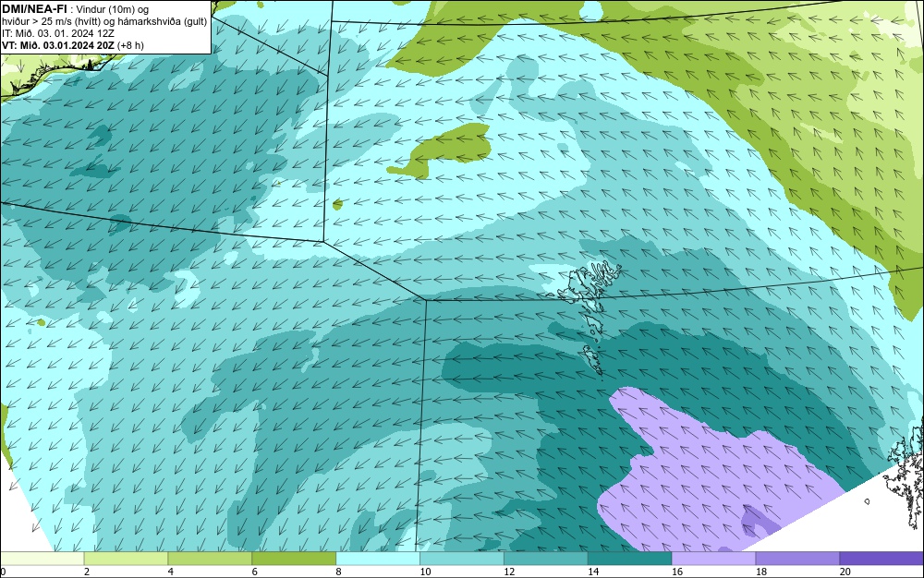
Task: Click the 18–20 m/s medium purple legend swatch
Action: 798,558
